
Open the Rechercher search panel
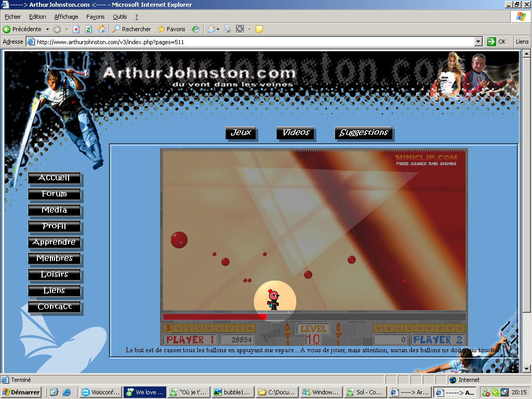132,29
